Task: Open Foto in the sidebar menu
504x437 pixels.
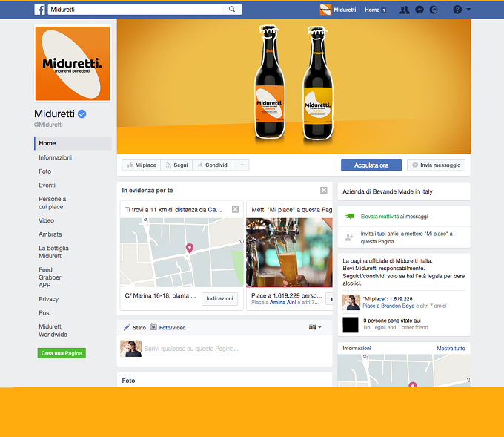Action: (x=45, y=171)
